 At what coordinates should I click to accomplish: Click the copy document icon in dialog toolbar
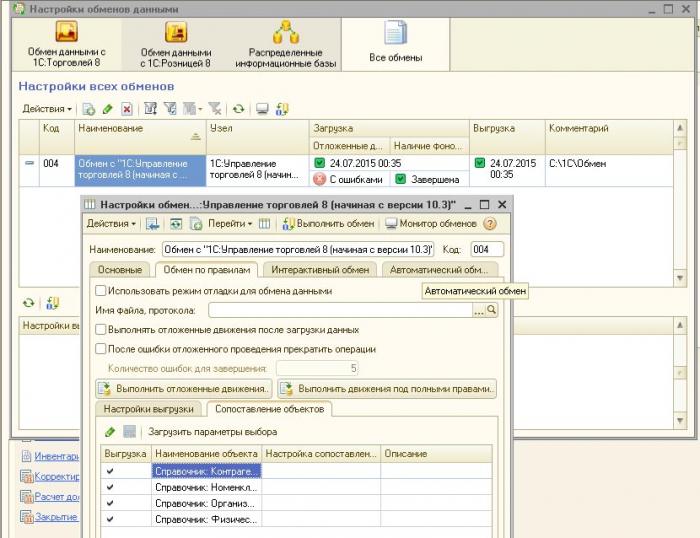click(x=196, y=224)
